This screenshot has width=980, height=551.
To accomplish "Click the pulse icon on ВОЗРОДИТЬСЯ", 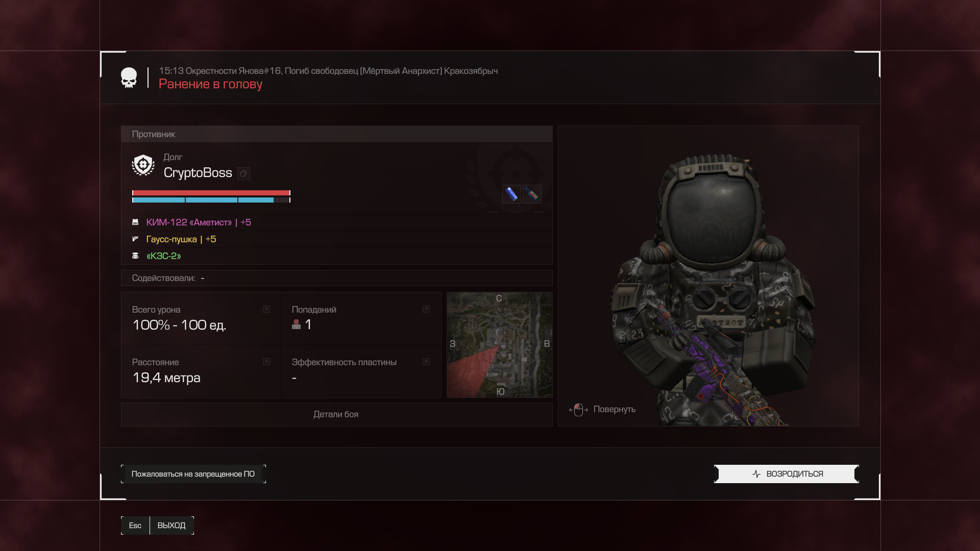I will coord(756,474).
